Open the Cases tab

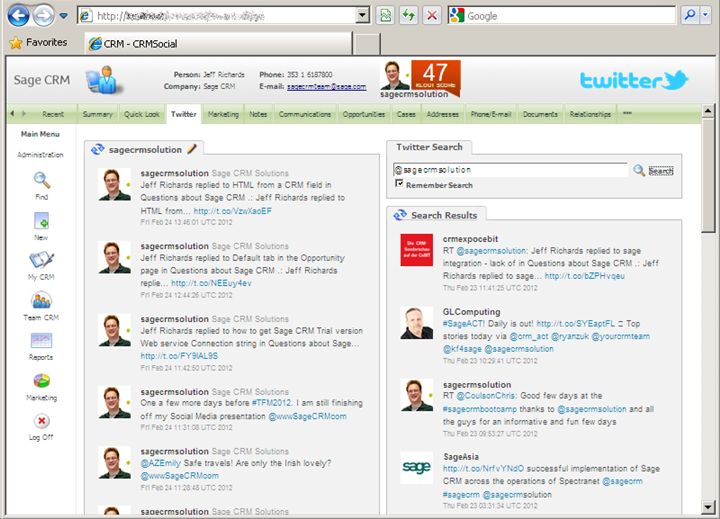(x=406, y=114)
